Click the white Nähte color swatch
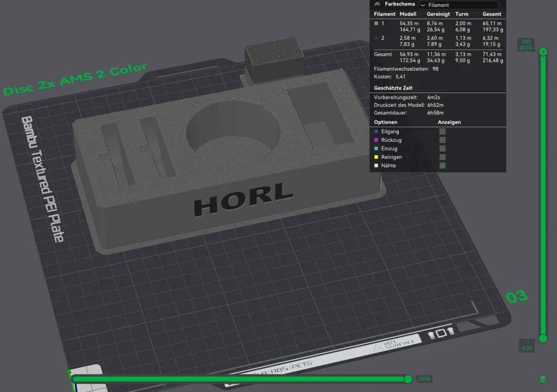This screenshot has width=557, height=392. 376,165
